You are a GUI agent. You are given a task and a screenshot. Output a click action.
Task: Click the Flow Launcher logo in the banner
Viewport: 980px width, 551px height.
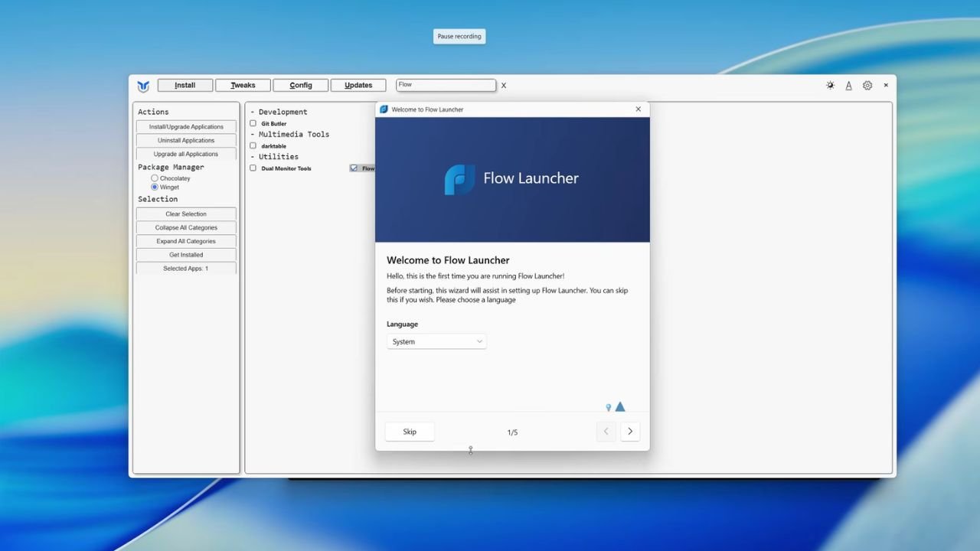click(459, 178)
